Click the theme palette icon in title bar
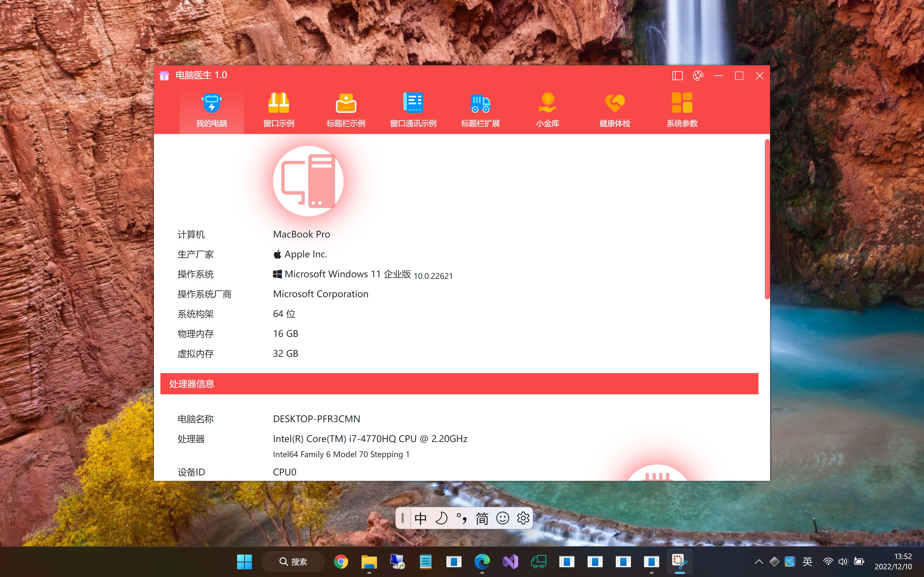This screenshot has height=577, width=924. click(x=698, y=76)
